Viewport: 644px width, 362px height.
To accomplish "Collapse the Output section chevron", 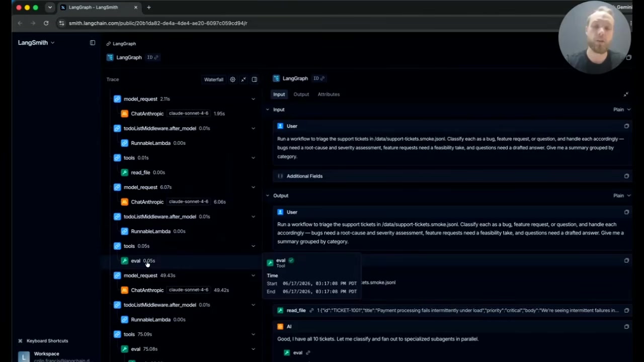I will click(268, 196).
